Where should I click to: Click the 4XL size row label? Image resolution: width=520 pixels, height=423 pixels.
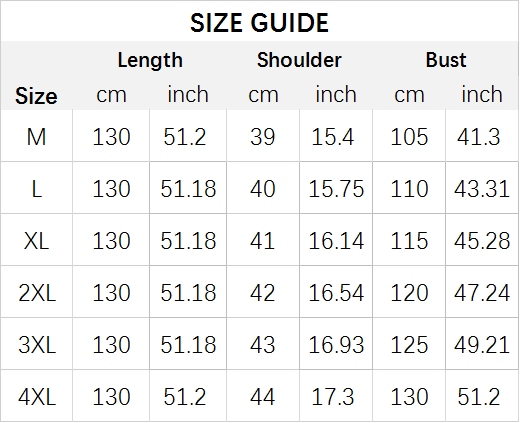point(37,397)
